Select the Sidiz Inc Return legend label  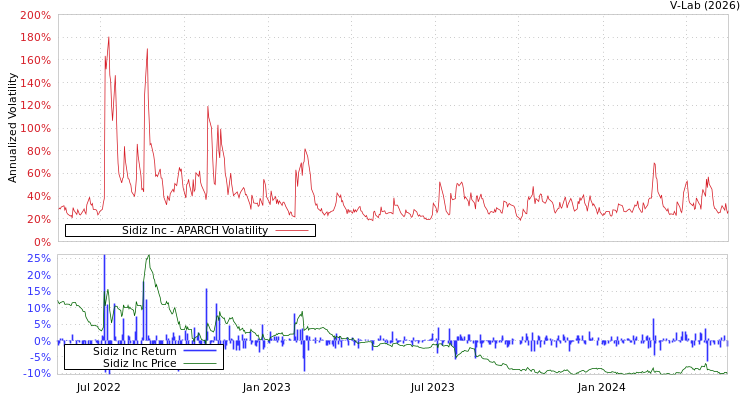tap(134, 351)
